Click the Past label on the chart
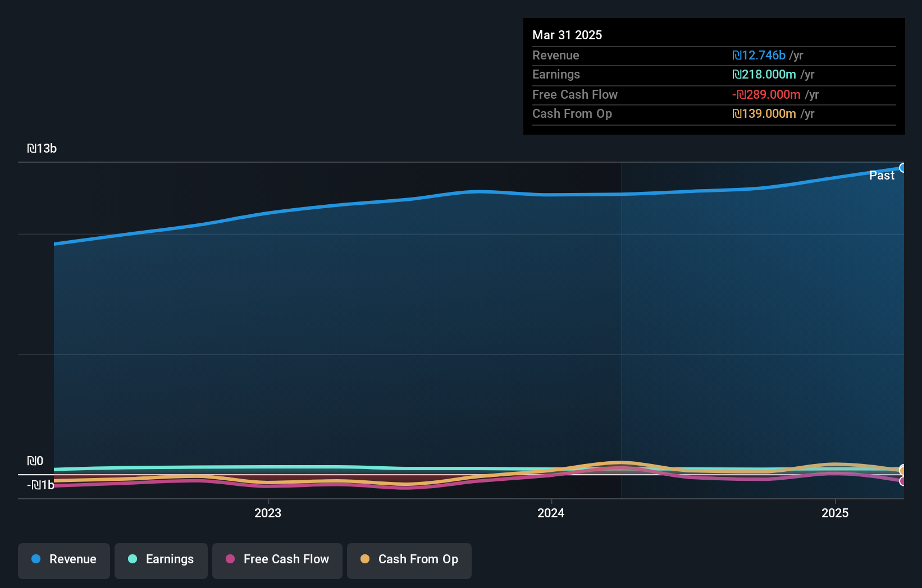 (882, 175)
